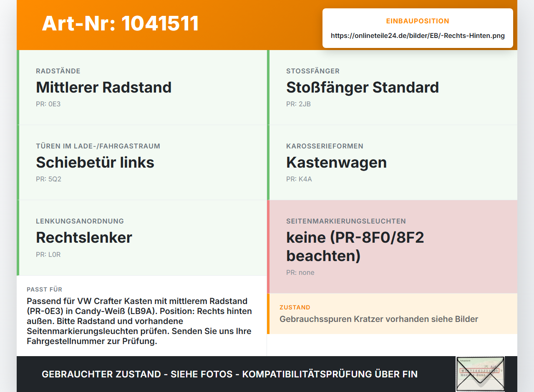The width and height of the screenshot is (534, 392).
Task: Select the Passend für VW Crafter description
Action: (x=139, y=321)
